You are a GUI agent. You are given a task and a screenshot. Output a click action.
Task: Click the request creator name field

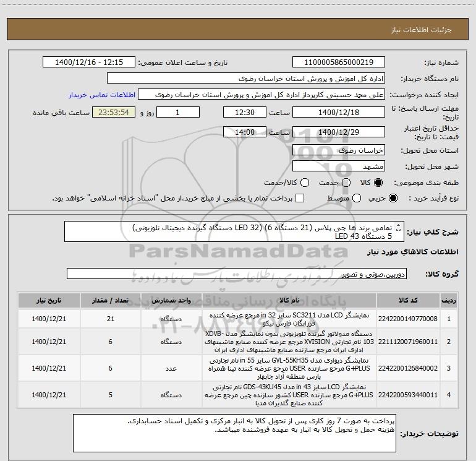click(x=261, y=95)
